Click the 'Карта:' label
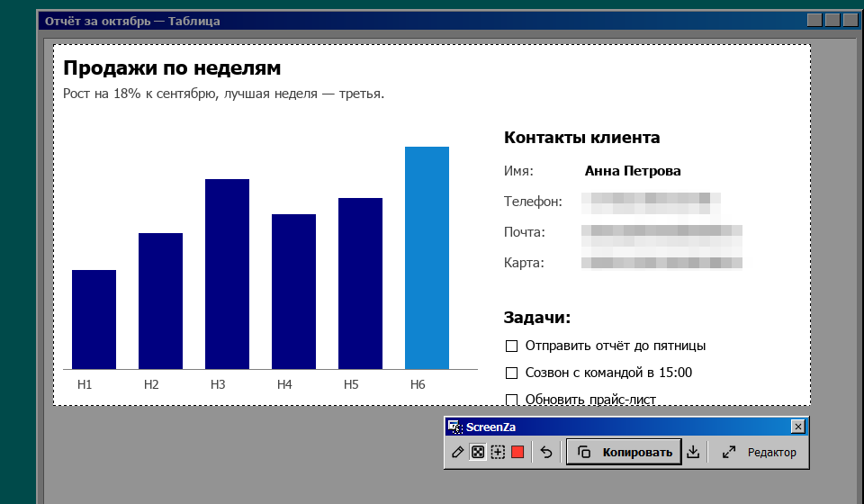This screenshot has width=864, height=504. pyautogui.click(x=524, y=263)
